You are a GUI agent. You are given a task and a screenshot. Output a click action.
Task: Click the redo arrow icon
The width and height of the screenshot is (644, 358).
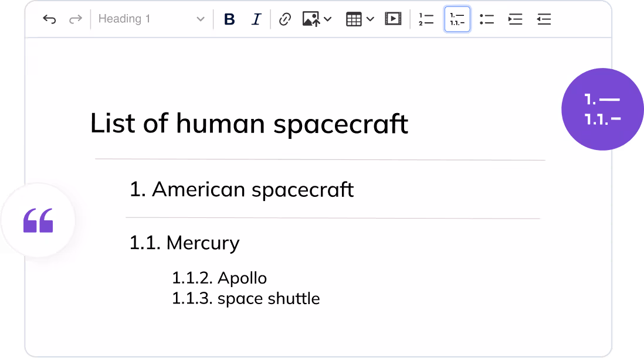(x=75, y=19)
